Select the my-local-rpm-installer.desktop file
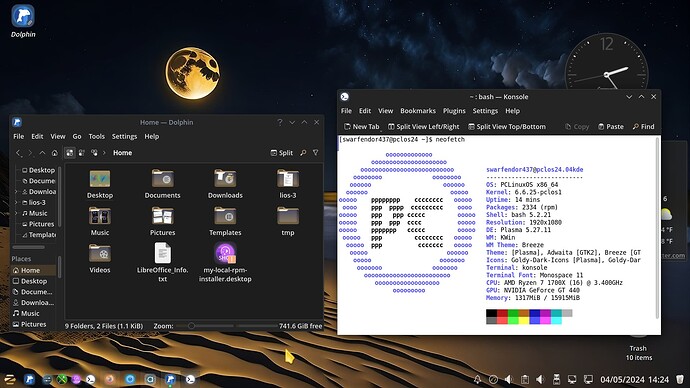 [x=225, y=263]
